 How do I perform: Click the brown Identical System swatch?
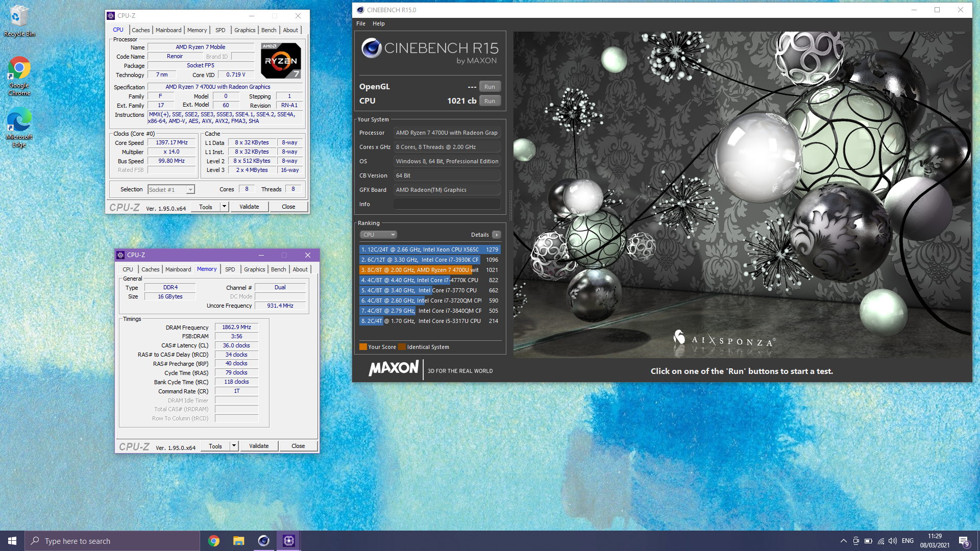tap(402, 347)
